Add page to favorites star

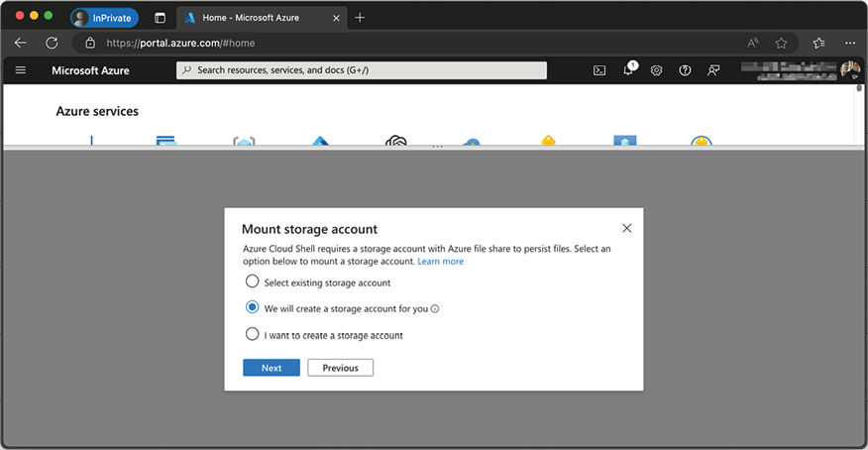coord(781,43)
